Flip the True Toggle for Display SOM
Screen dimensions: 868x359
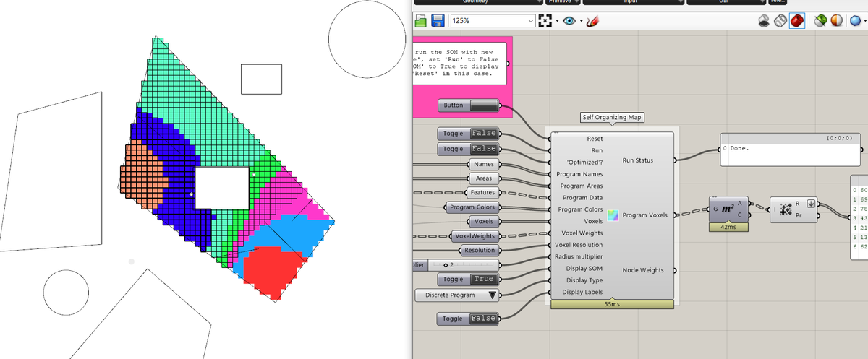point(468,279)
